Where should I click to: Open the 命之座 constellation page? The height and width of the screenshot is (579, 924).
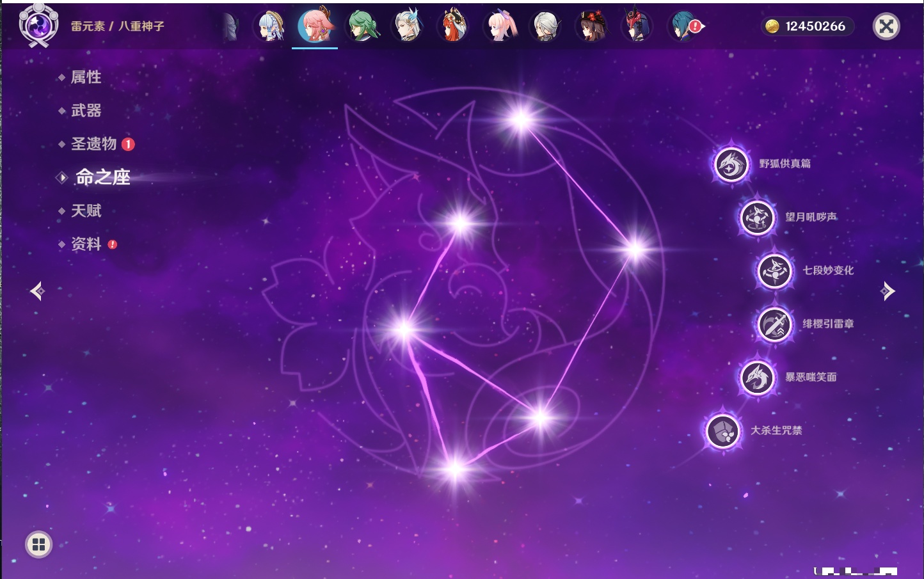102,177
